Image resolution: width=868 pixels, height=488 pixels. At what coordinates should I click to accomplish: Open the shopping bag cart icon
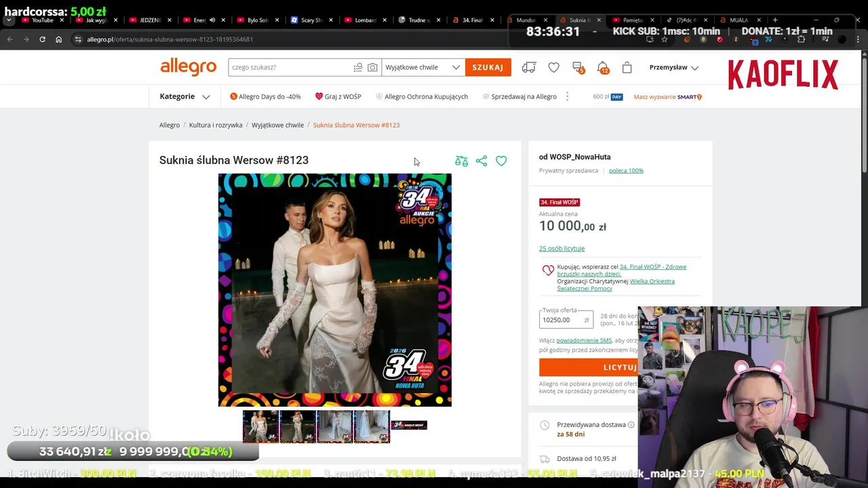627,67
